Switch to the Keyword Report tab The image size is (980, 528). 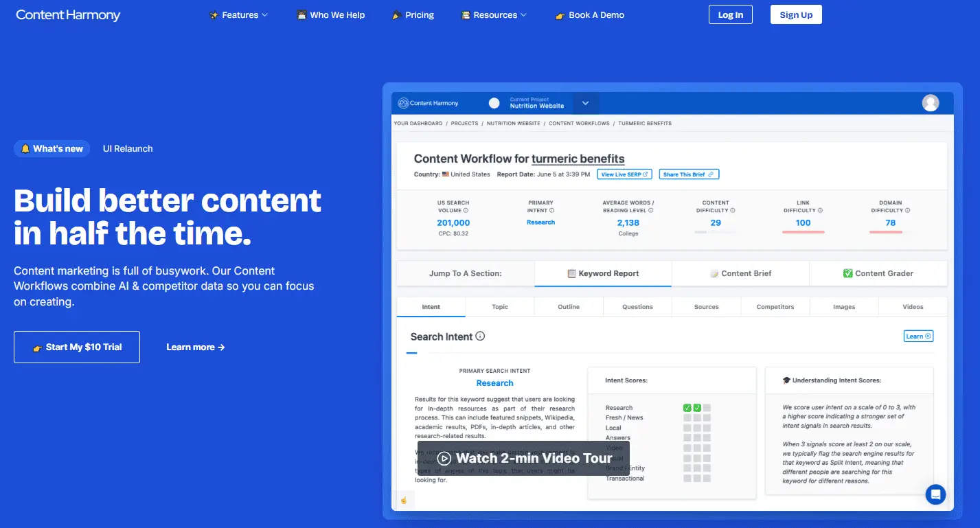pos(603,273)
